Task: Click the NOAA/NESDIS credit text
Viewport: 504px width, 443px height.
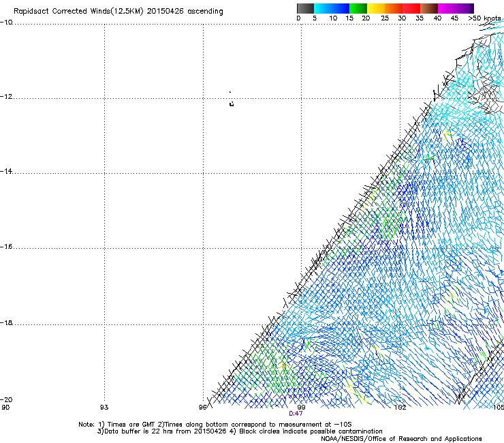Action: tap(401, 439)
